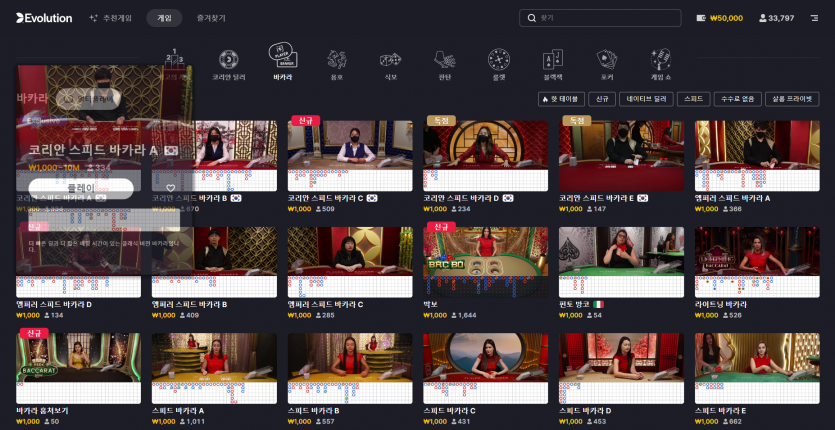Screen dimensions: 835x430
Task: Toggle the 네이티브 딜러 filter
Action: click(x=646, y=99)
